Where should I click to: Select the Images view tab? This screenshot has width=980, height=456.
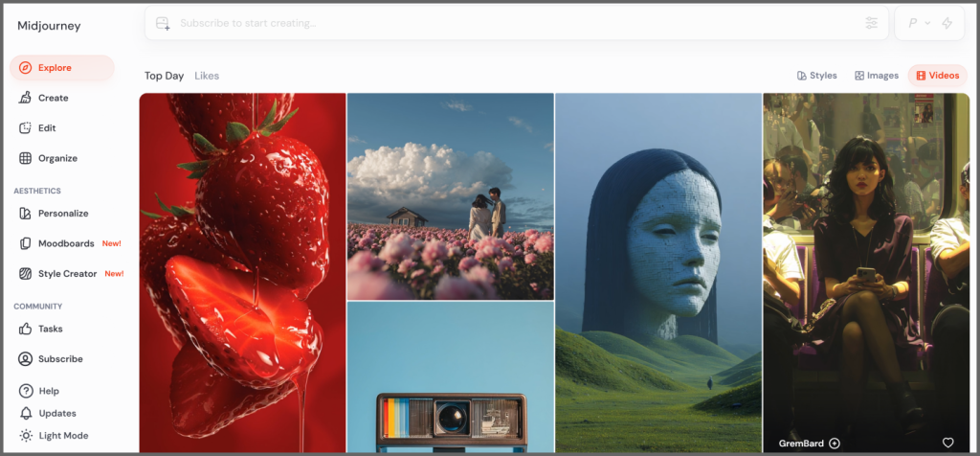click(x=877, y=76)
